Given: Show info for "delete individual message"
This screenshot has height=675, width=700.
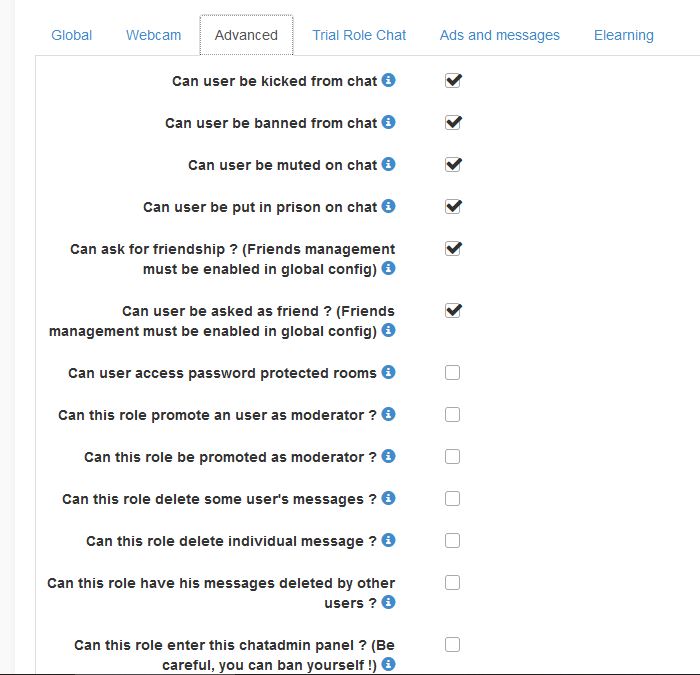Looking at the screenshot, I should coord(389,540).
